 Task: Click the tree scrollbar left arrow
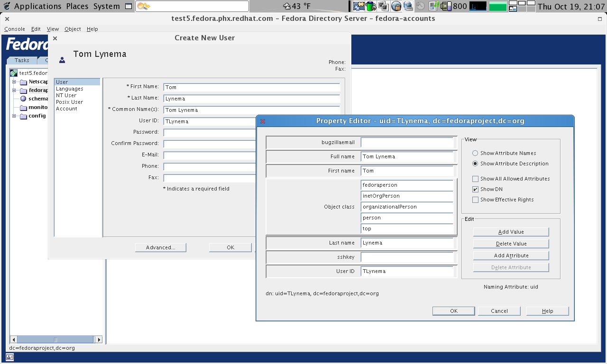point(13,340)
